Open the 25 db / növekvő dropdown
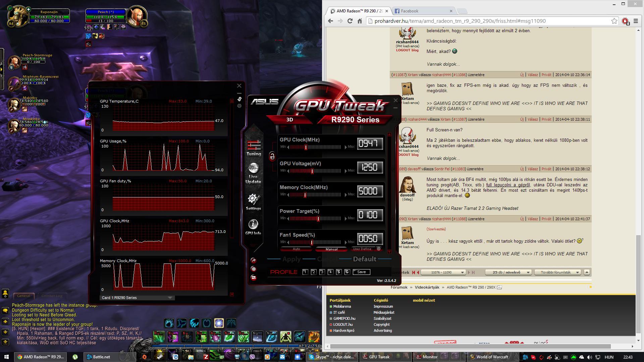 508,272
